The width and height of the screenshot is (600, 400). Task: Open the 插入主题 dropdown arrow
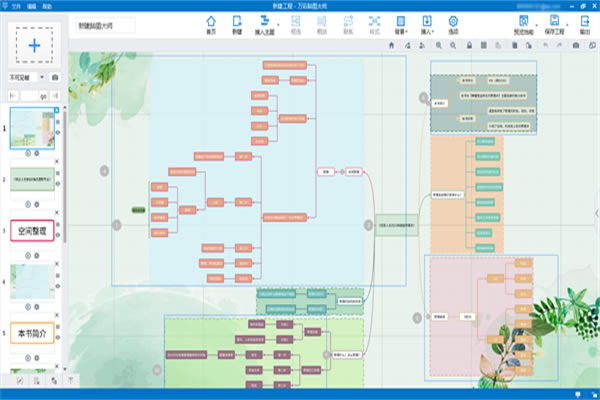pos(278,25)
